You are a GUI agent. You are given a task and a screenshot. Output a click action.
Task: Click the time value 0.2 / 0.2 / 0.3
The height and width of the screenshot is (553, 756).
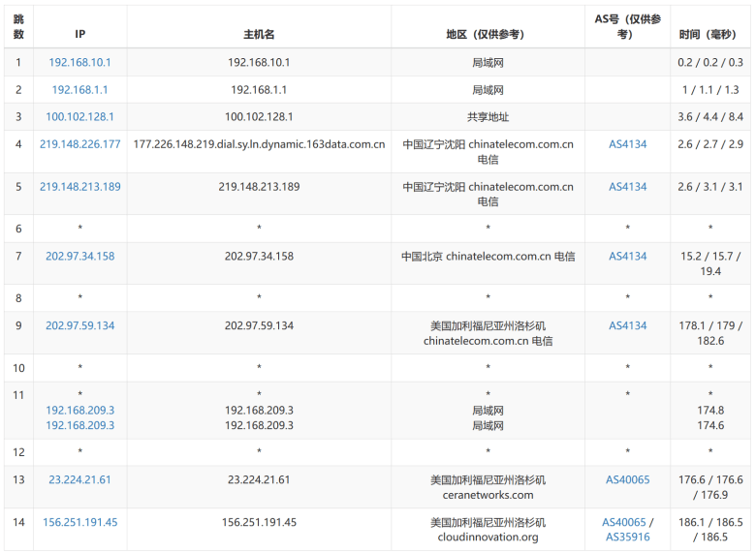[710, 62]
